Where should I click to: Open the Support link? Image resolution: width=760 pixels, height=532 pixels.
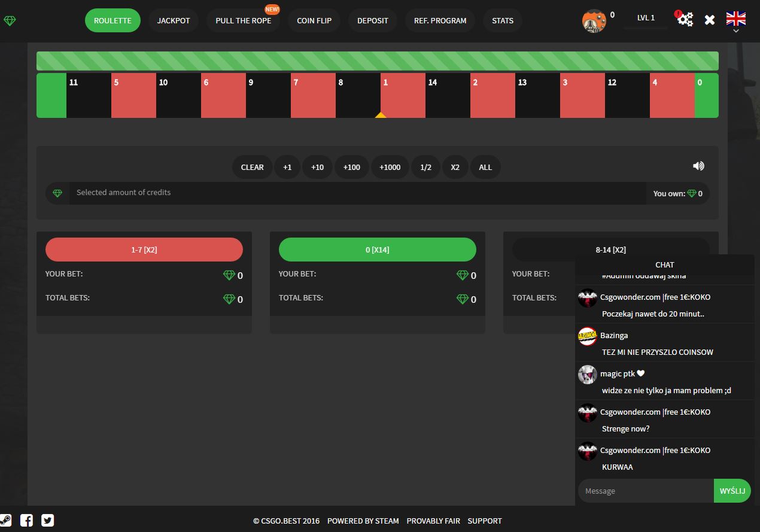click(x=485, y=521)
